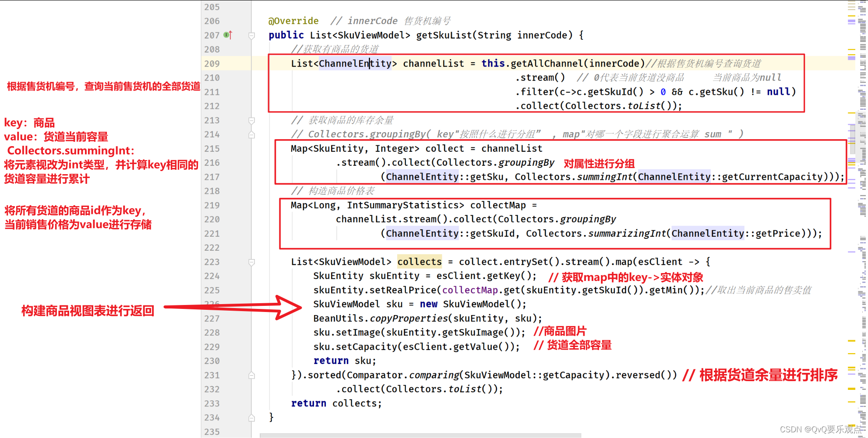Click BeanUtils.copyProperties on line 227
868x438 pixels.
pos(381,319)
